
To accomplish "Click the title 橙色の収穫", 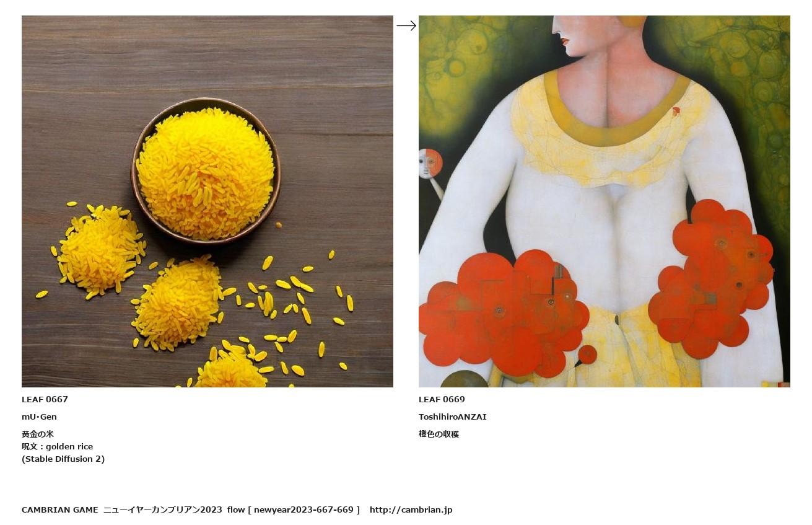I will coord(439,435).
